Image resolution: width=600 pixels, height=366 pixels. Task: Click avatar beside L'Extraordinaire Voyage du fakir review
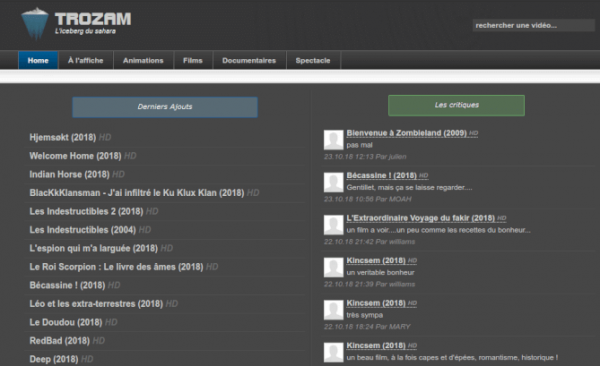point(333,225)
